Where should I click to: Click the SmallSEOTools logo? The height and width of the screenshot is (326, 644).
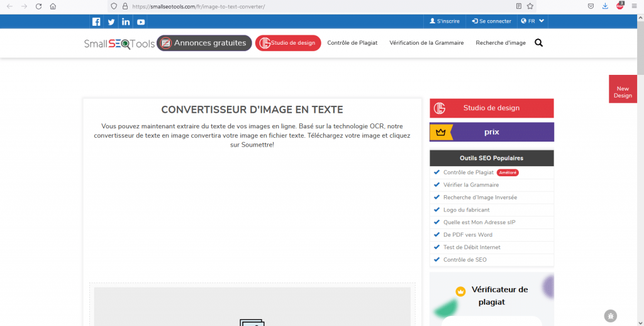pos(119,43)
